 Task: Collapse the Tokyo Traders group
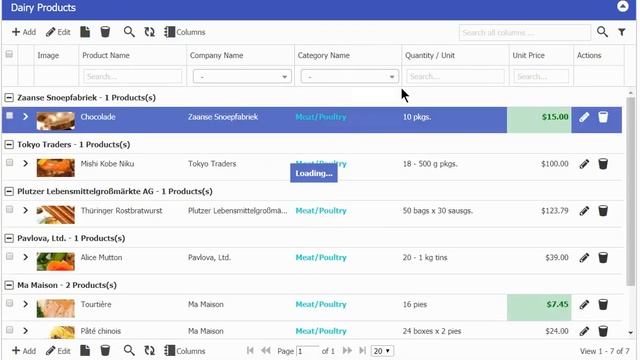(9, 144)
